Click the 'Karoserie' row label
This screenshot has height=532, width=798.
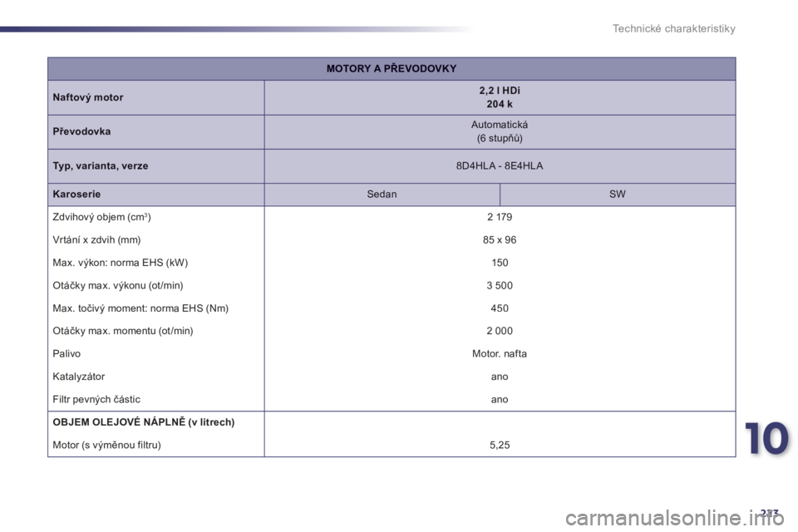pyautogui.click(x=76, y=195)
